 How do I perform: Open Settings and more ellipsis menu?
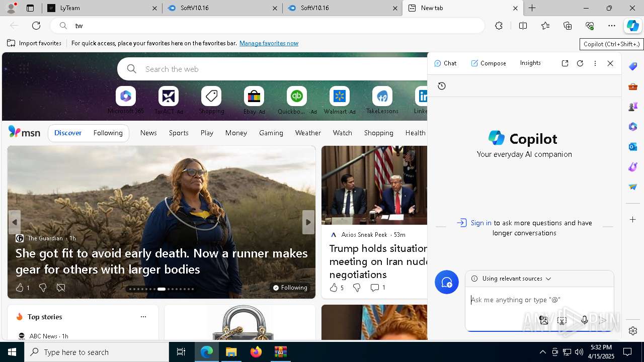612,26
